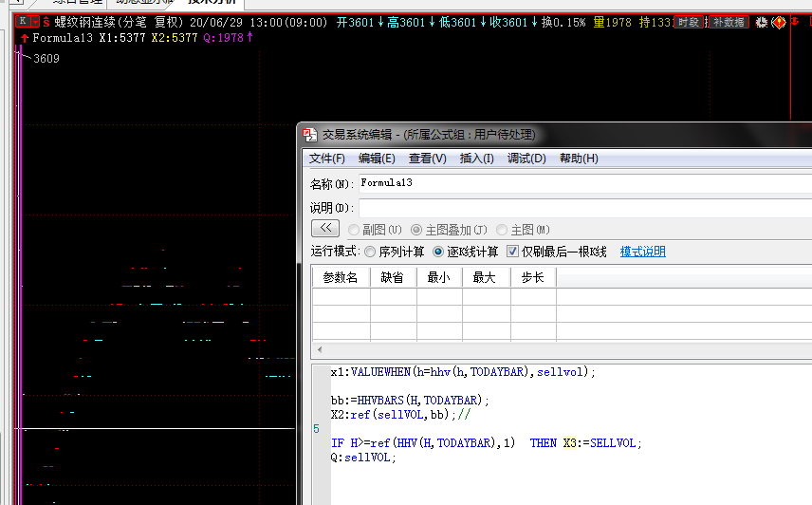Click the red S symbol icon

pyautogui.click(x=46, y=22)
